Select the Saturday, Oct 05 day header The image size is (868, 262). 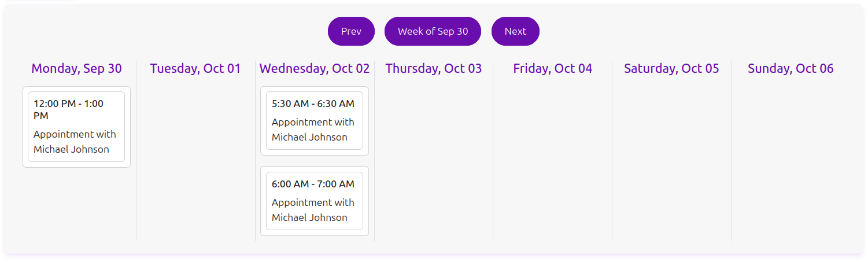click(671, 68)
